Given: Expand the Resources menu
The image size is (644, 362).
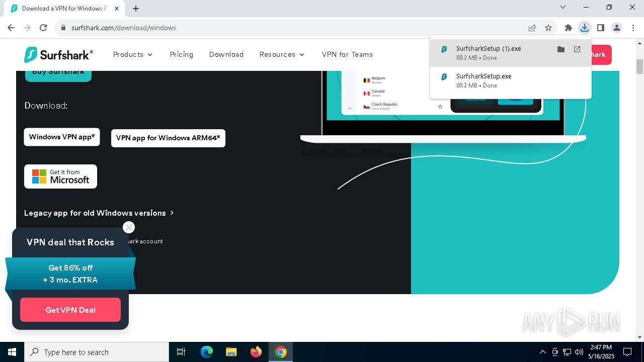Looking at the screenshot, I should pyautogui.click(x=282, y=54).
